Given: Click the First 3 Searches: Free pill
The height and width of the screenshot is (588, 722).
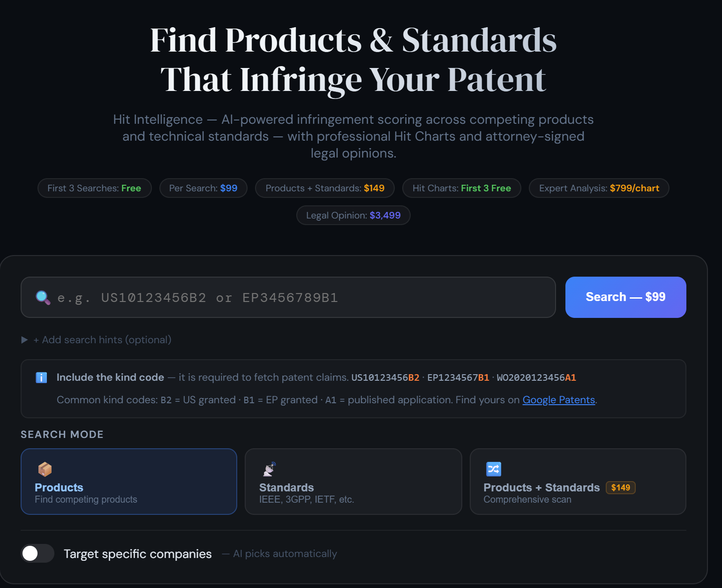Looking at the screenshot, I should (x=94, y=188).
